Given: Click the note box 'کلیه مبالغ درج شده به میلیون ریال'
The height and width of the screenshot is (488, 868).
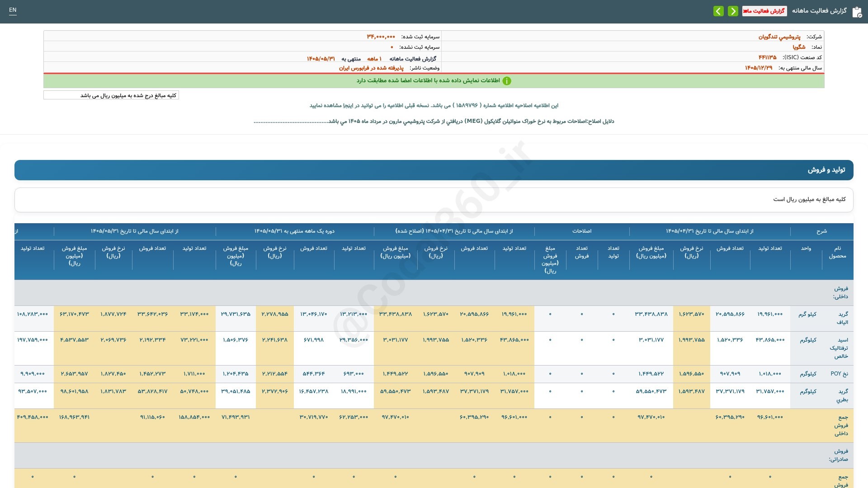Looking at the screenshot, I should pyautogui.click(x=111, y=95).
